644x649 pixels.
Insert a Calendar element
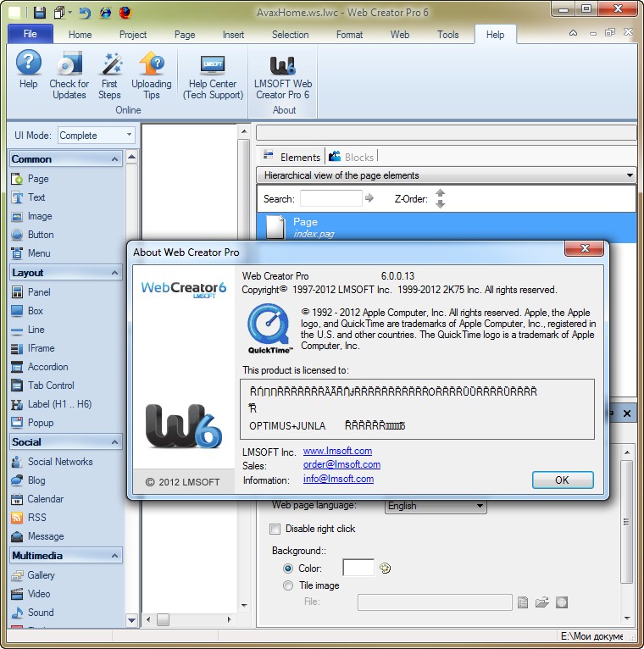pos(37,499)
